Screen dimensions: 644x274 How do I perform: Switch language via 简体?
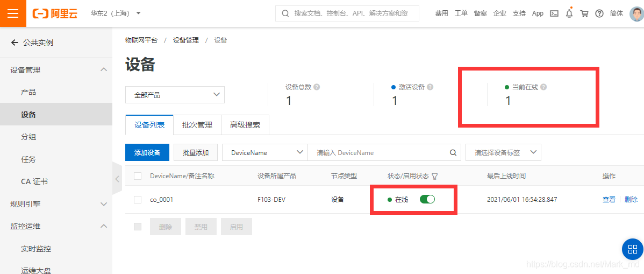click(617, 13)
